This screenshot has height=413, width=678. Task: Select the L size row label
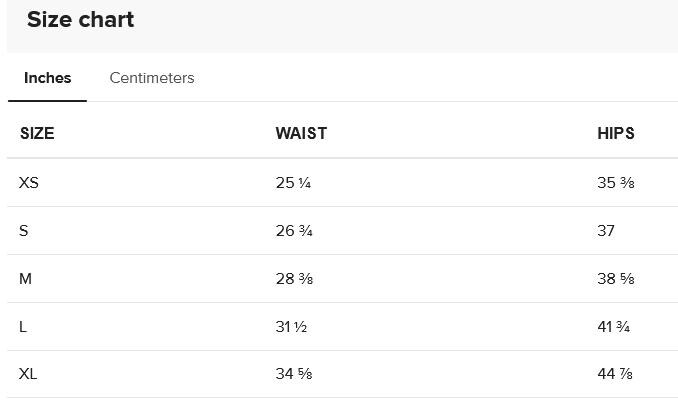(x=22, y=327)
